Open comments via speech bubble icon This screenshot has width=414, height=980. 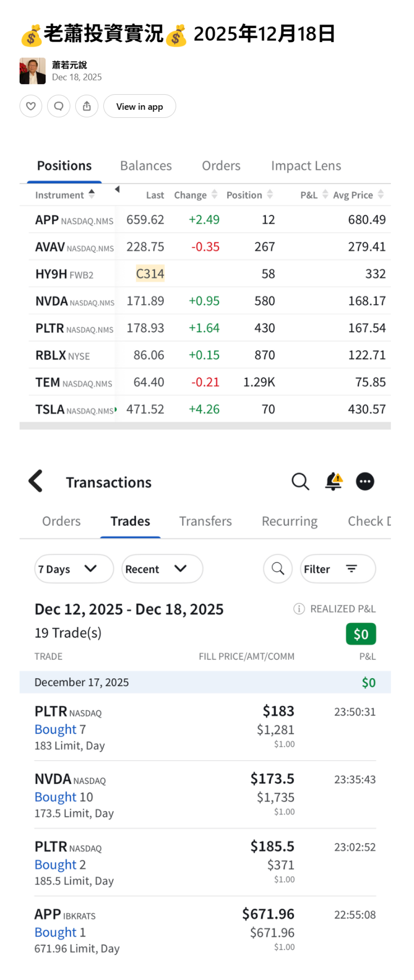click(59, 106)
